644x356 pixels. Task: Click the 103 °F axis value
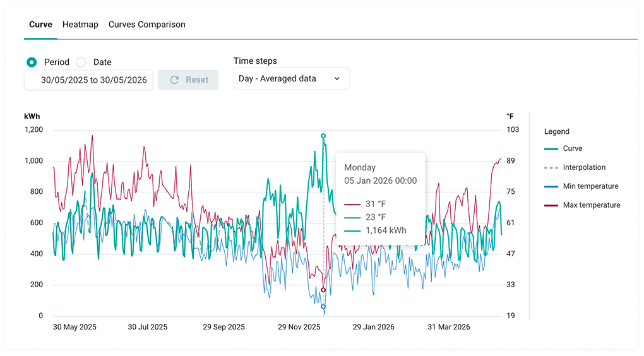click(x=513, y=130)
